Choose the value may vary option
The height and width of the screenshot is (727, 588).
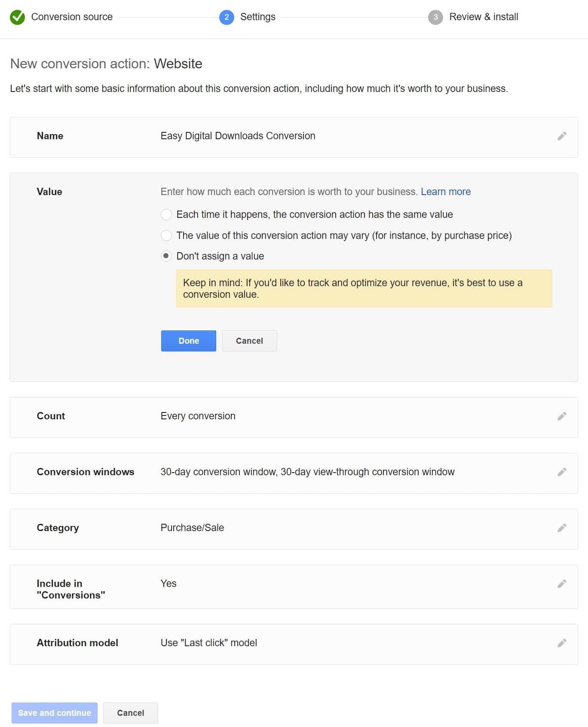coord(167,235)
